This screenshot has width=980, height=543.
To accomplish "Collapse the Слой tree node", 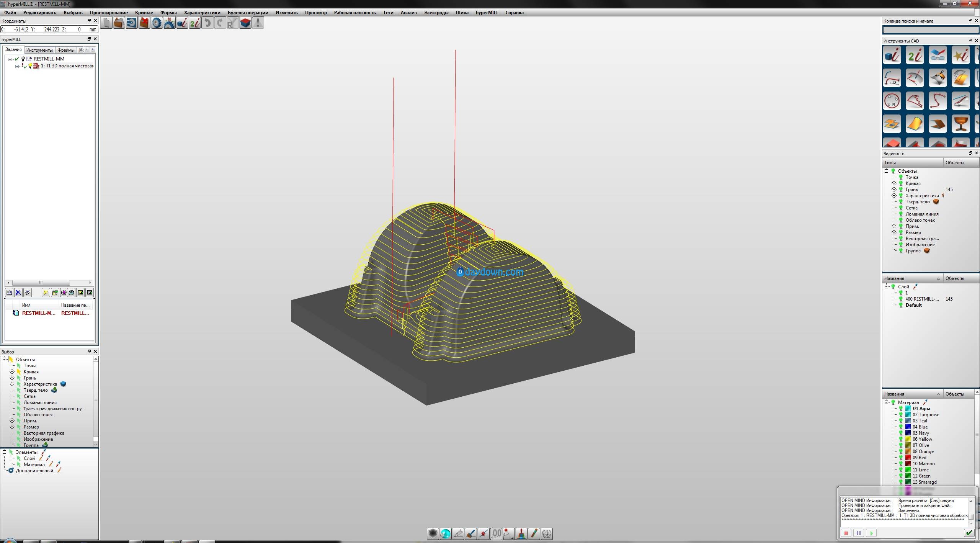I will click(x=886, y=287).
